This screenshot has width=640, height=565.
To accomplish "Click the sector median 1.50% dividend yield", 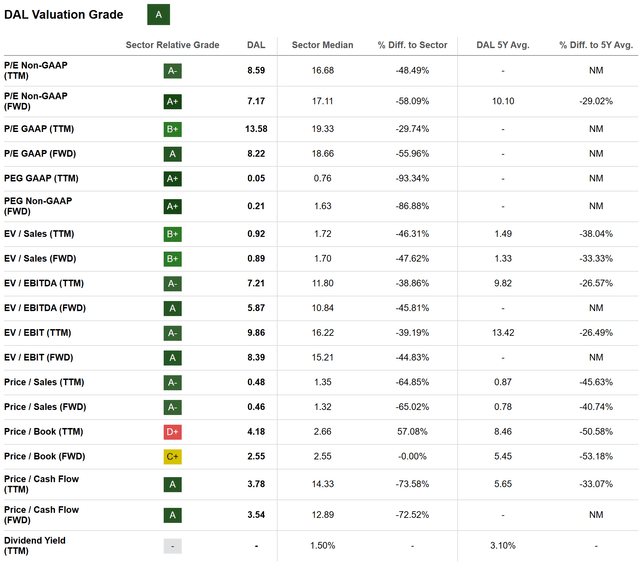I will click(322, 546).
